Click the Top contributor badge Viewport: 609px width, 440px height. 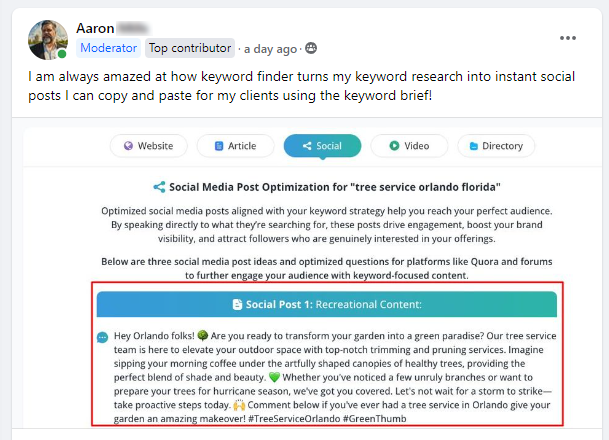click(190, 48)
